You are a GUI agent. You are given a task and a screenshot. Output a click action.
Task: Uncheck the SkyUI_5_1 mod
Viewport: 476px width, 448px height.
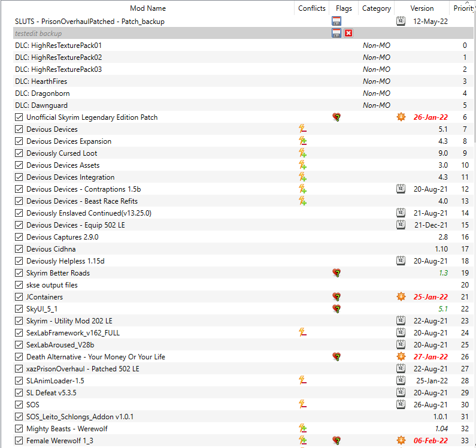tap(19, 309)
